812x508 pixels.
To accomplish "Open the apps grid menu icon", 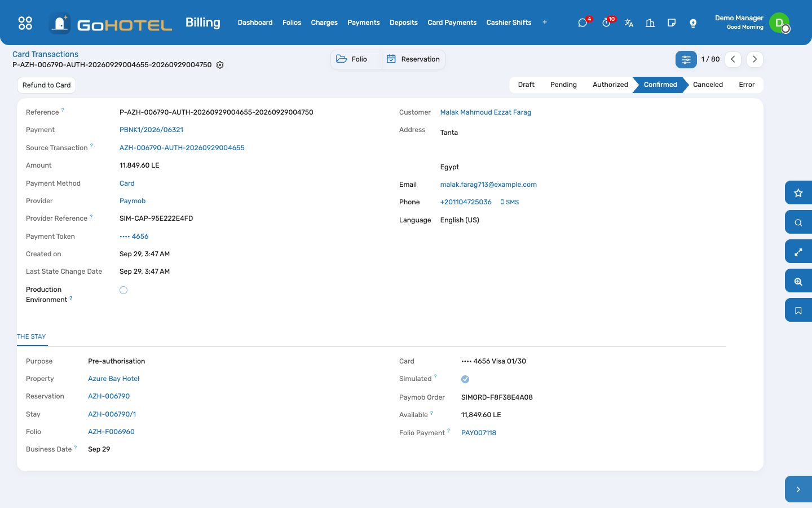I will click(x=25, y=23).
